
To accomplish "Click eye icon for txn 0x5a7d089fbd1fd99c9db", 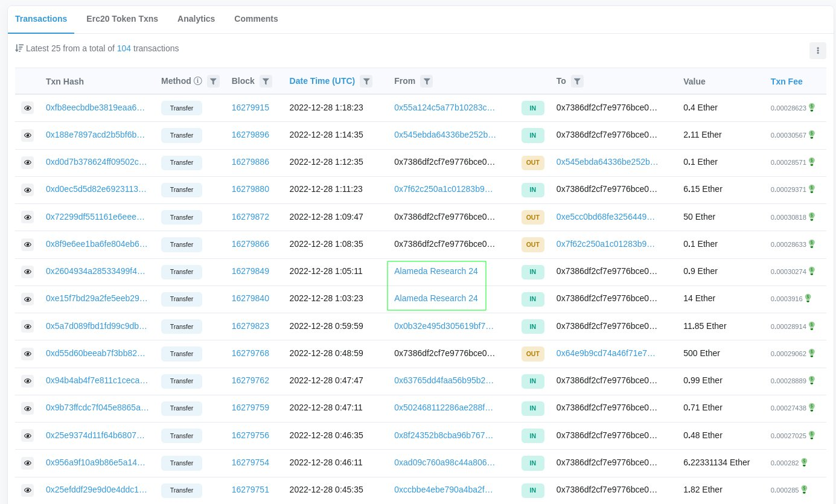I will [x=28, y=327].
